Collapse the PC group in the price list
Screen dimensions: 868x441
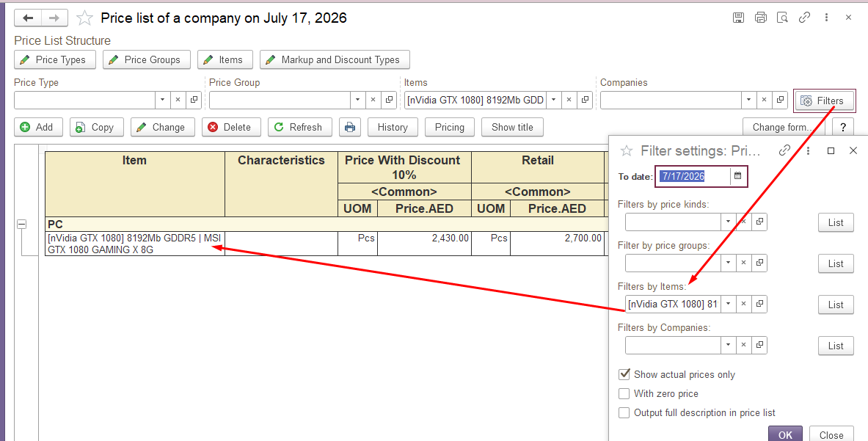pyautogui.click(x=21, y=224)
